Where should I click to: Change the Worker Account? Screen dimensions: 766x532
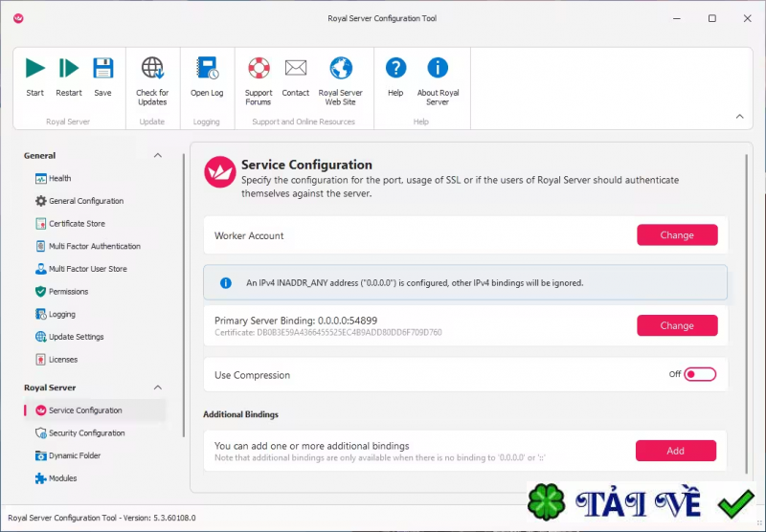coord(677,235)
